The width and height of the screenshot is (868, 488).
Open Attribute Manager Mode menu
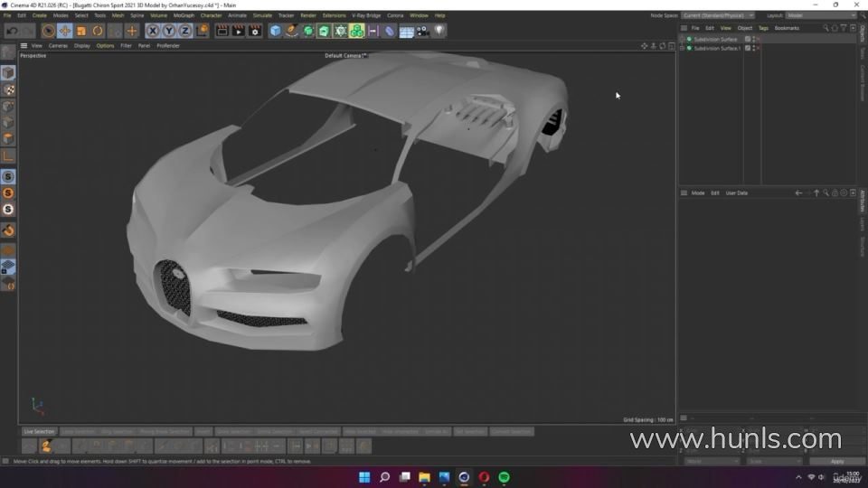[x=697, y=193]
